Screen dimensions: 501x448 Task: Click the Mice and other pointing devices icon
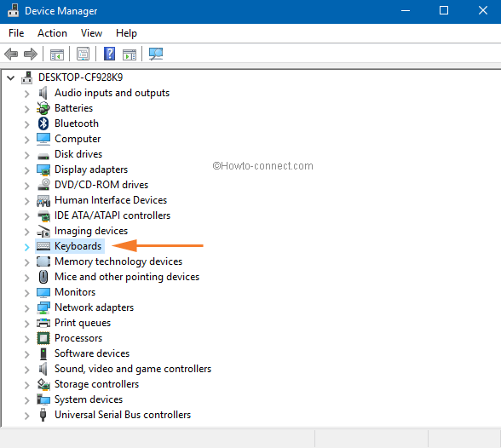click(x=43, y=277)
